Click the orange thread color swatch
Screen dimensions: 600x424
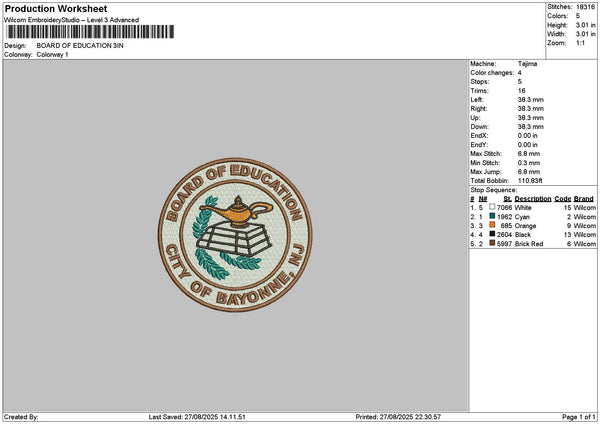click(492, 225)
